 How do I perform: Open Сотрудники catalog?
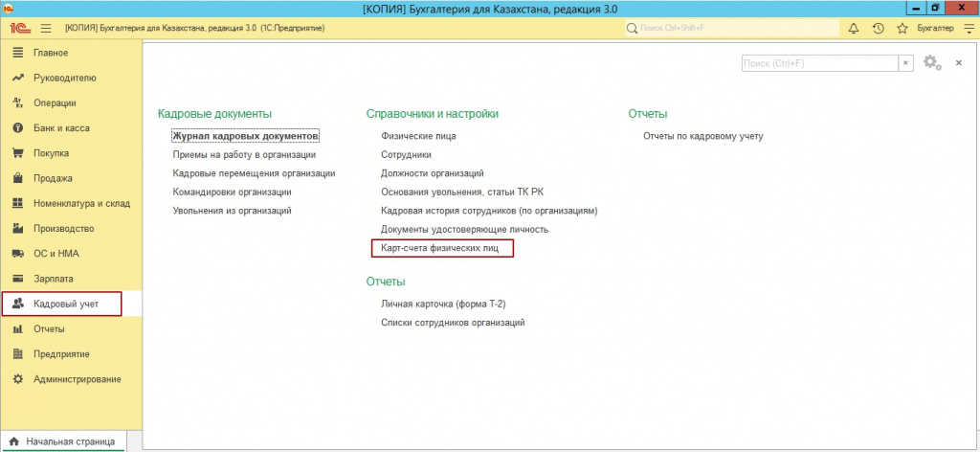(x=406, y=154)
